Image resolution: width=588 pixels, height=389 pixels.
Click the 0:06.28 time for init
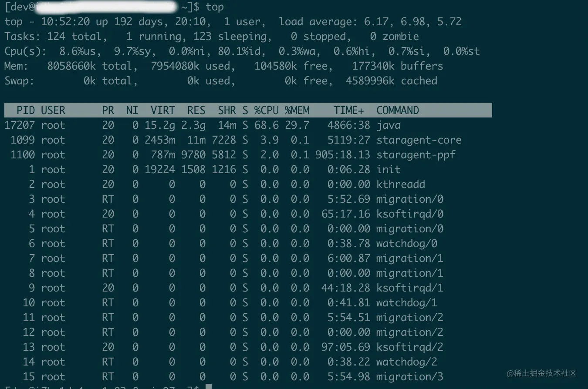349,170
